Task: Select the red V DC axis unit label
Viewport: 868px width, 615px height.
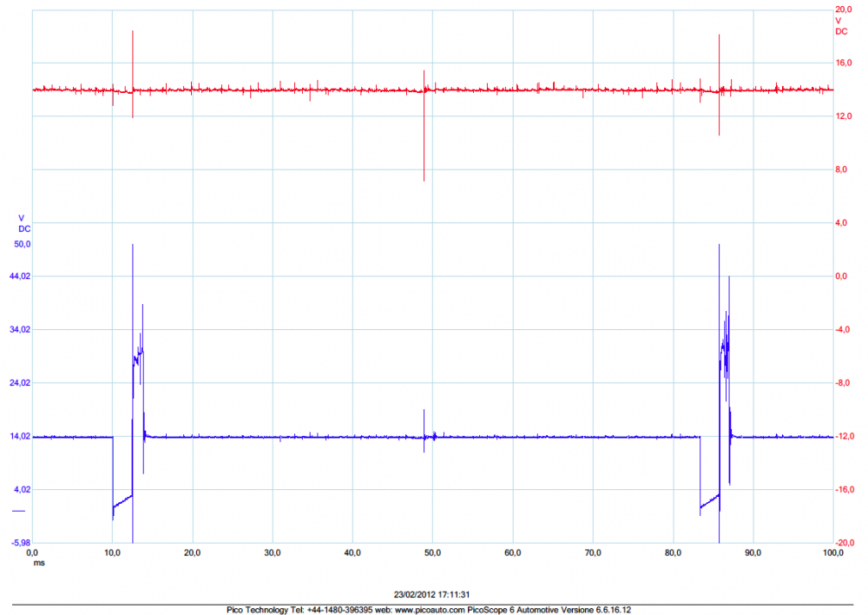Action: (841, 25)
